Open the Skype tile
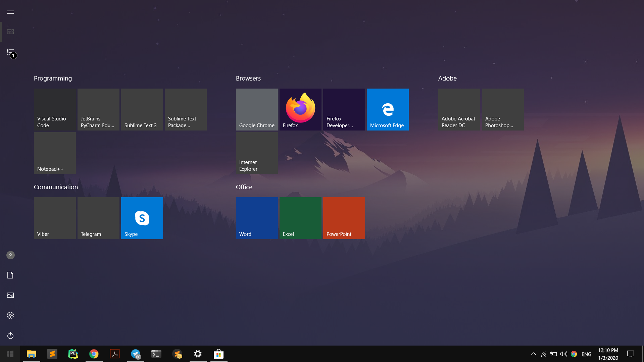The image size is (644, 362). 142,218
